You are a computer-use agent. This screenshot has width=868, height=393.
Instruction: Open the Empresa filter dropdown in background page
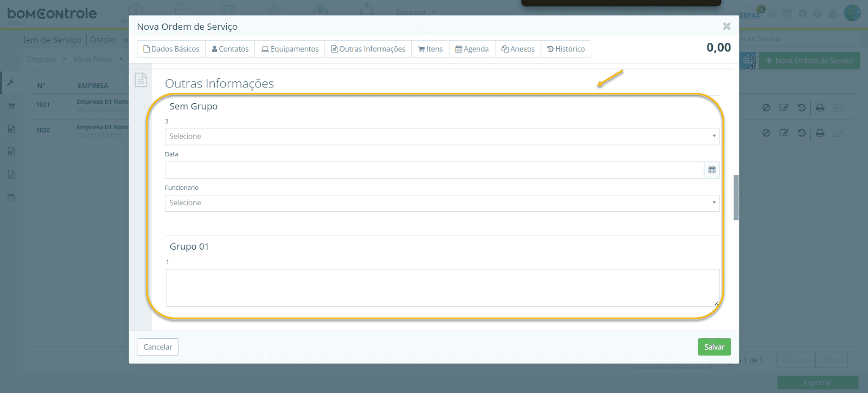[46, 59]
